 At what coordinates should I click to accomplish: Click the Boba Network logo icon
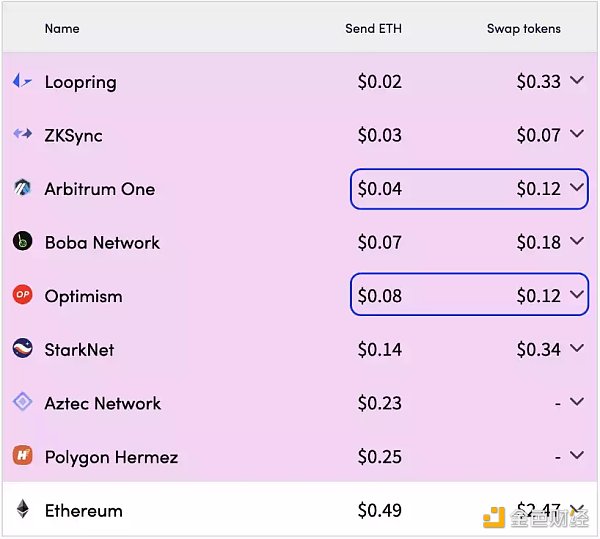[x=23, y=241]
